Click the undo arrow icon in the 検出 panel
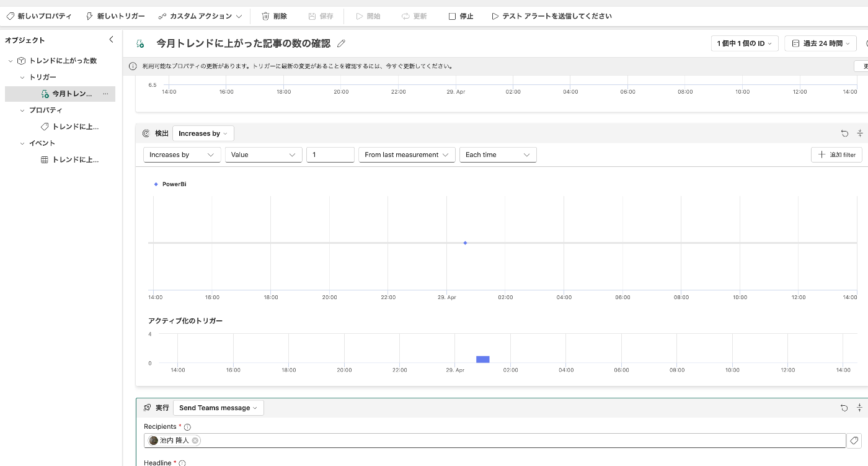The image size is (868, 466). (x=844, y=133)
